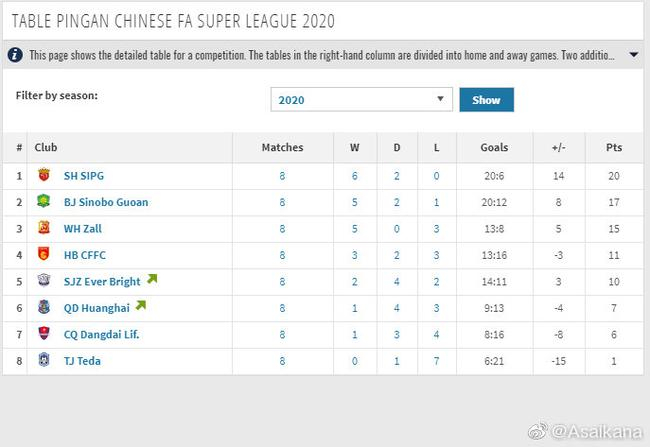Viewport: 650px width, 447px height.
Task: Sort table by the Goals column header
Action: coord(494,148)
